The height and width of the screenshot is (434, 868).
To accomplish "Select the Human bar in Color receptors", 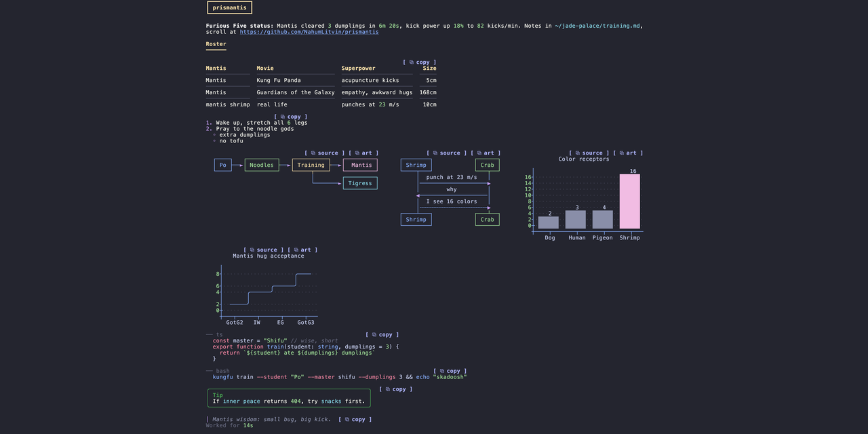I will click(576, 220).
